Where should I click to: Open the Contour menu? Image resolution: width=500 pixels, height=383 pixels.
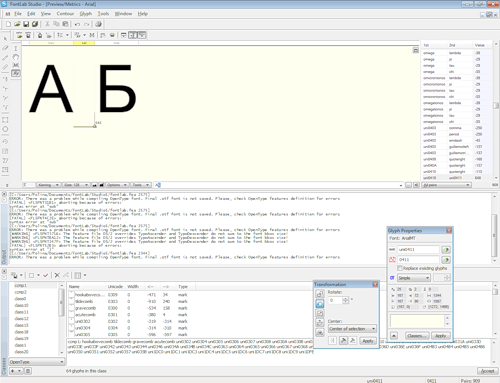pos(65,14)
